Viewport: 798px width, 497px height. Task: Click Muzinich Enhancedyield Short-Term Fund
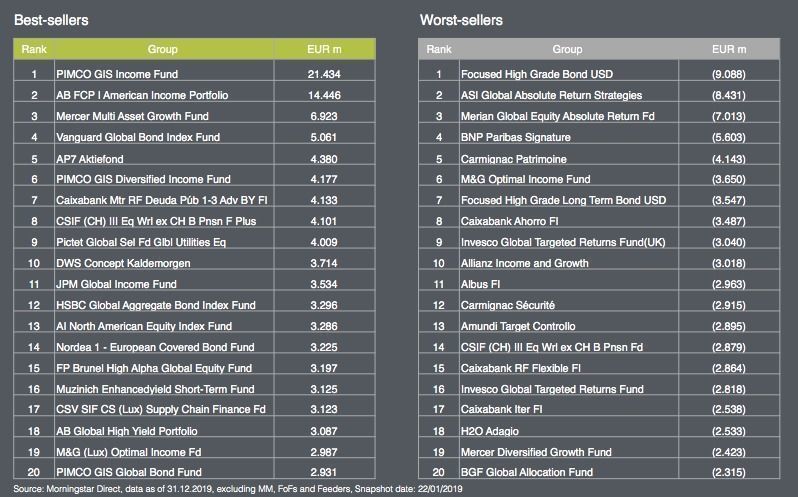point(155,389)
